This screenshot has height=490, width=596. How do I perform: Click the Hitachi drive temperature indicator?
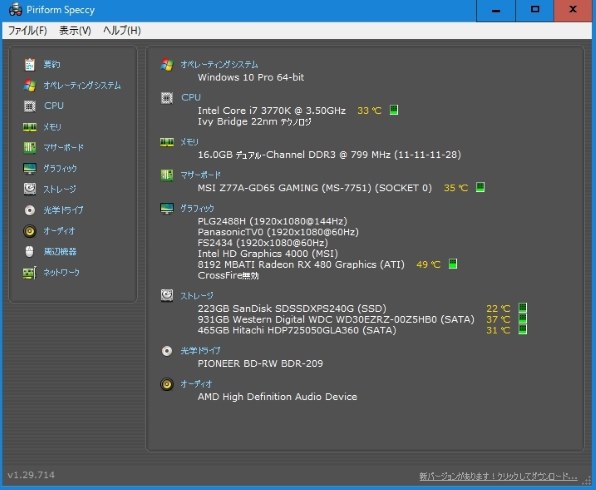click(523, 330)
